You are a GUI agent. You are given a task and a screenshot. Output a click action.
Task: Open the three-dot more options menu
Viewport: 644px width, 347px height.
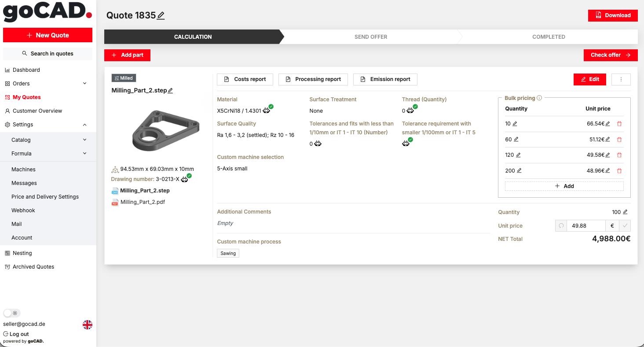pyautogui.click(x=621, y=79)
